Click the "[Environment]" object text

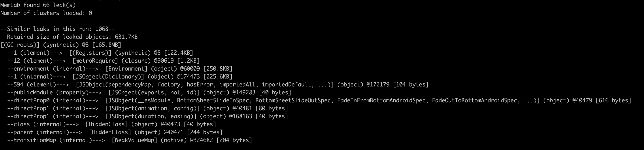pos(126,69)
